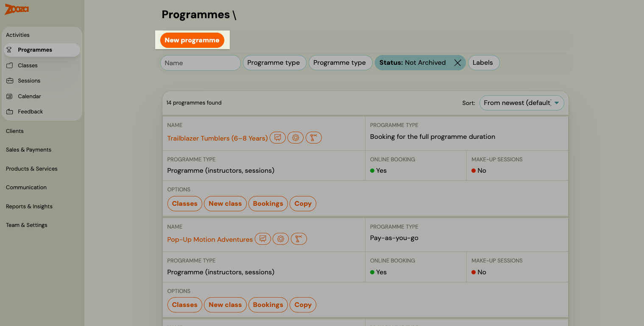Copy the Trailblazer Tumblers programme

(x=303, y=204)
